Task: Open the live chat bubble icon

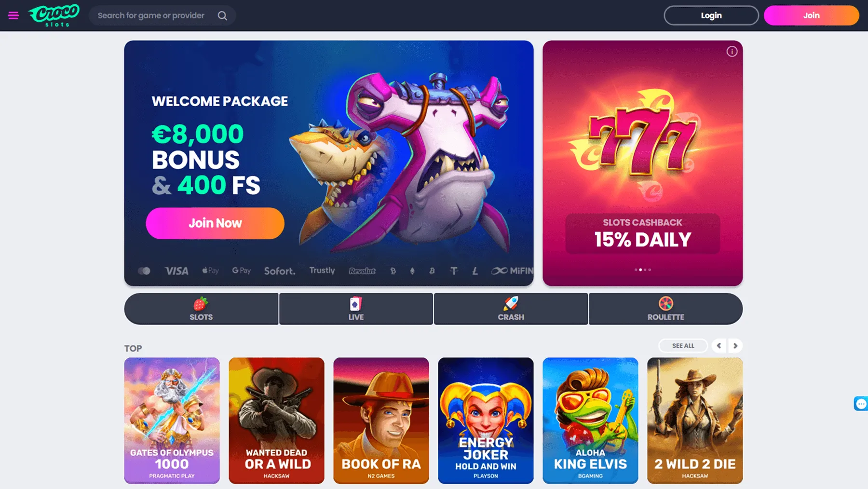Action: (861, 404)
